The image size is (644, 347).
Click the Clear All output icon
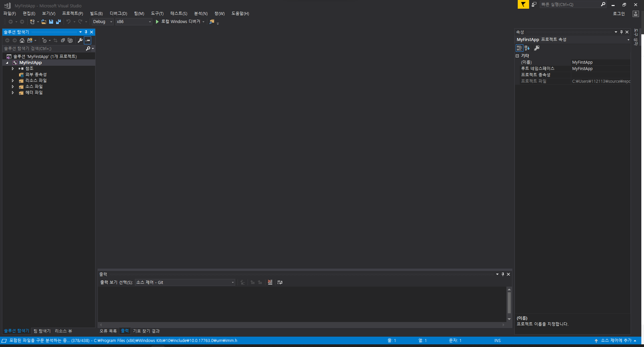tap(270, 283)
